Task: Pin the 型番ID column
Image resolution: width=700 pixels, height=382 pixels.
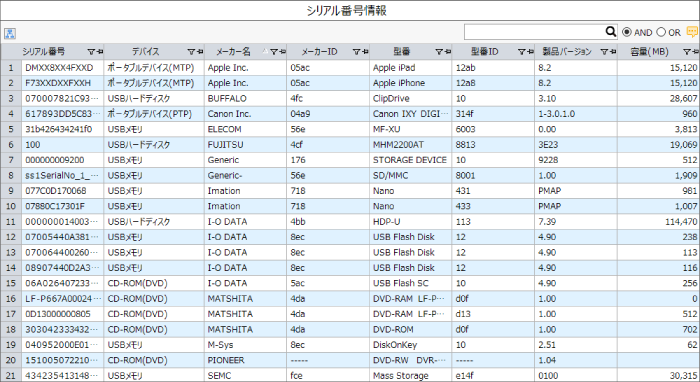Action: click(530, 52)
